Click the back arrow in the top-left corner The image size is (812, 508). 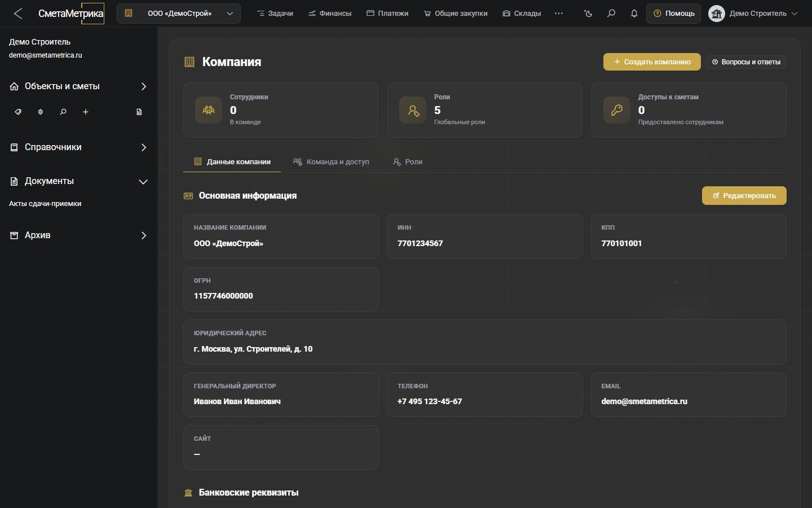pyautogui.click(x=18, y=14)
